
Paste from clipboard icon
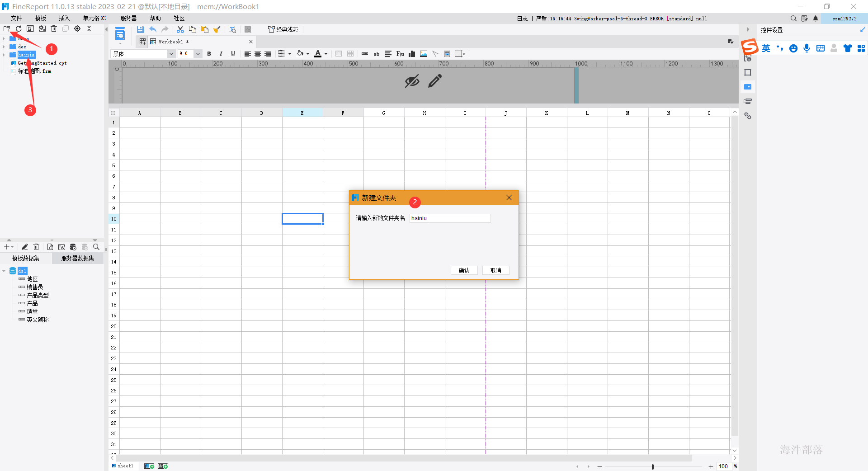(x=204, y=29)
